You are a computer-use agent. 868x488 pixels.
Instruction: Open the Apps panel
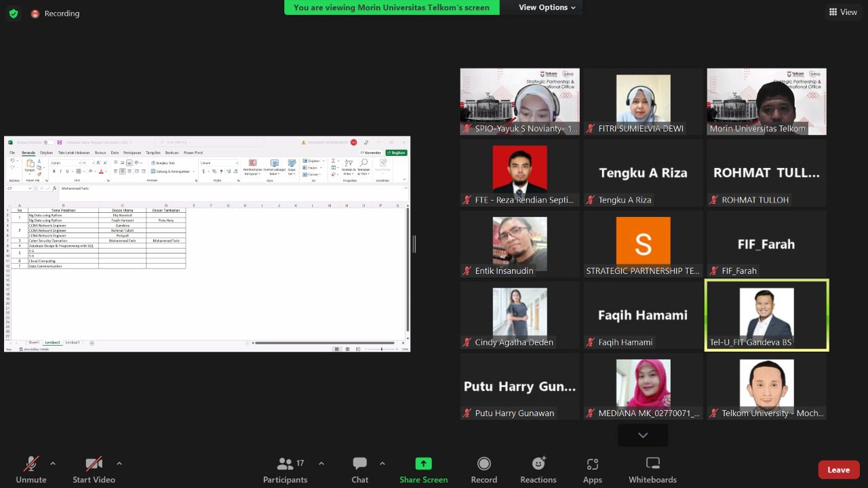coord(592,464)
